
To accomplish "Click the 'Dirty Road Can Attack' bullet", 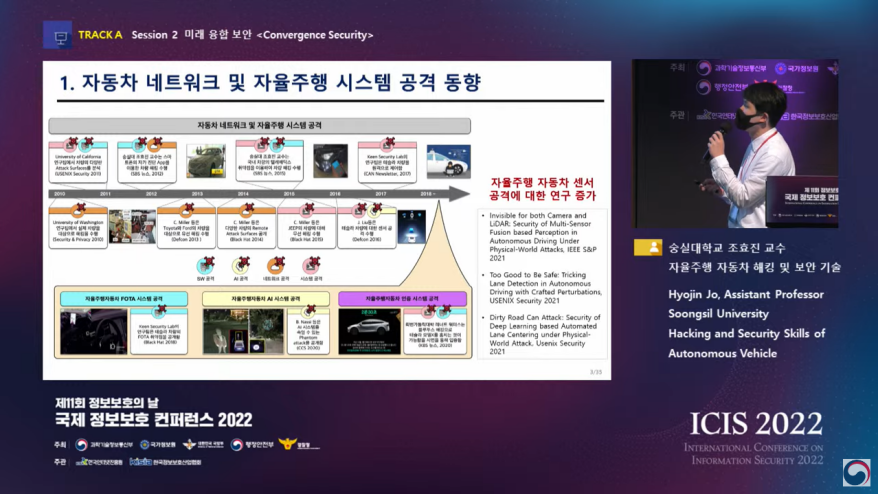I will click(x=543, y=334).
